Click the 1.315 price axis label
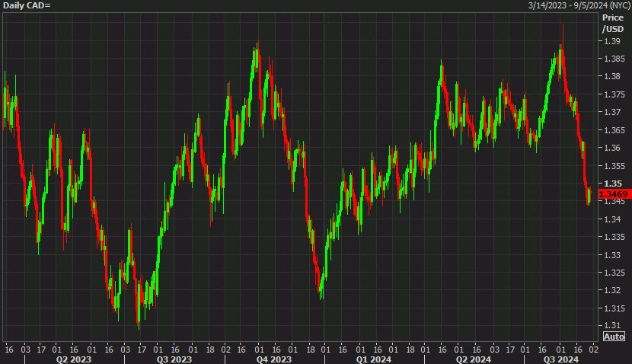This screenshot has width=632, height=364. coord(614,308)
